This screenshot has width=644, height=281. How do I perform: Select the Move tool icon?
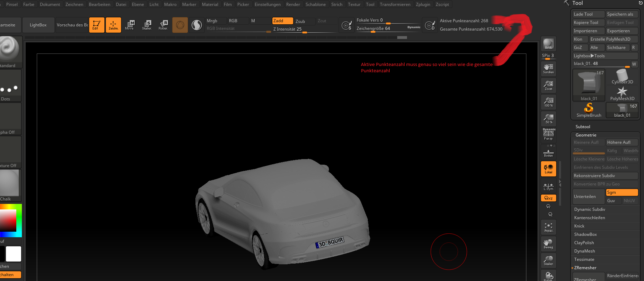[130, 25]
